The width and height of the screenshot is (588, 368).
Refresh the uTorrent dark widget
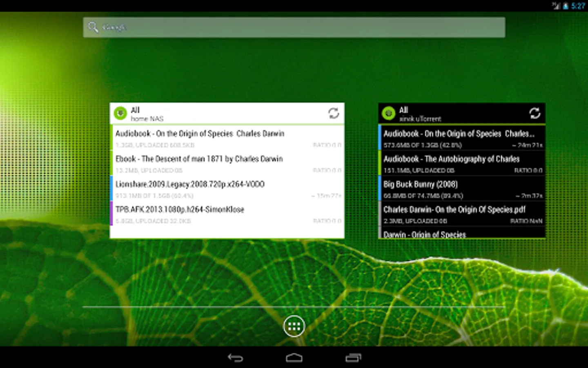535,113
